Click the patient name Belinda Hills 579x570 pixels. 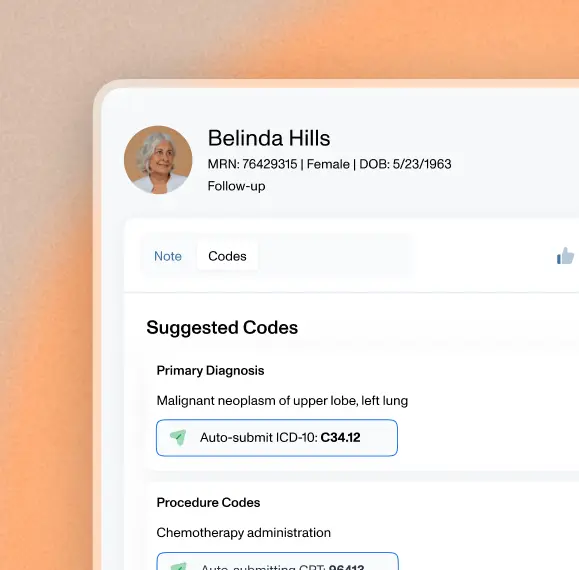point(269,138)
